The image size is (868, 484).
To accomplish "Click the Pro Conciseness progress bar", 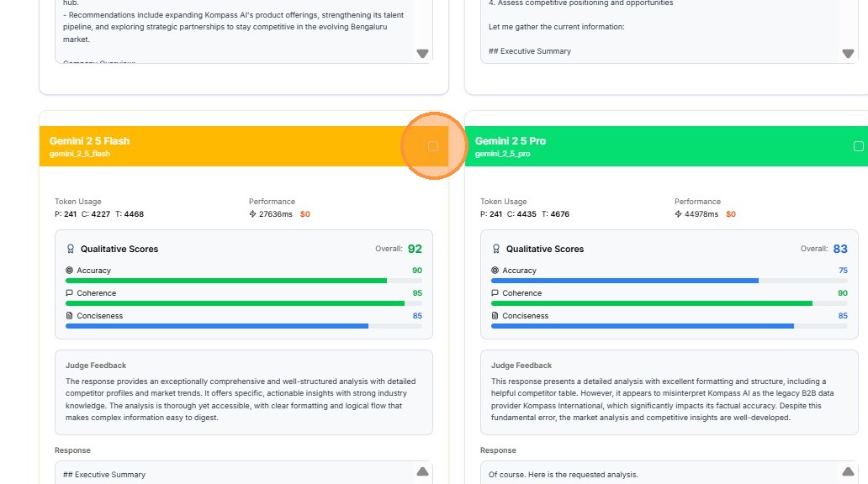I will [x=669, y=326].
